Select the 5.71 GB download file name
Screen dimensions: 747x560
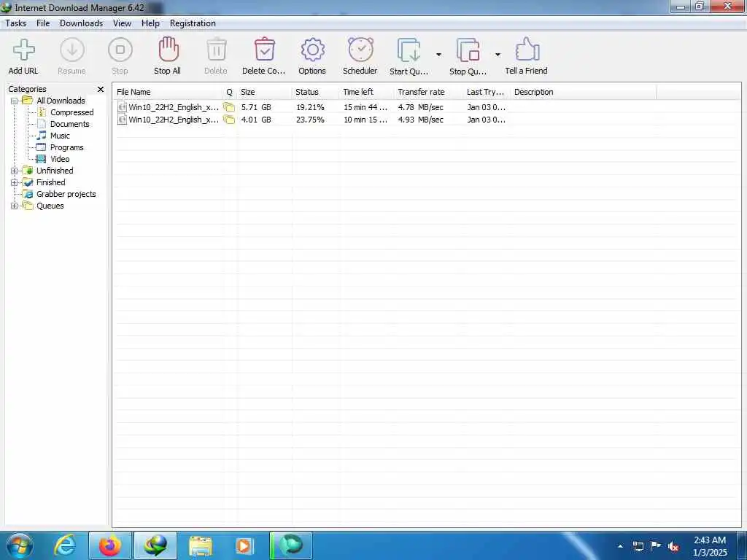coord(174,108)
